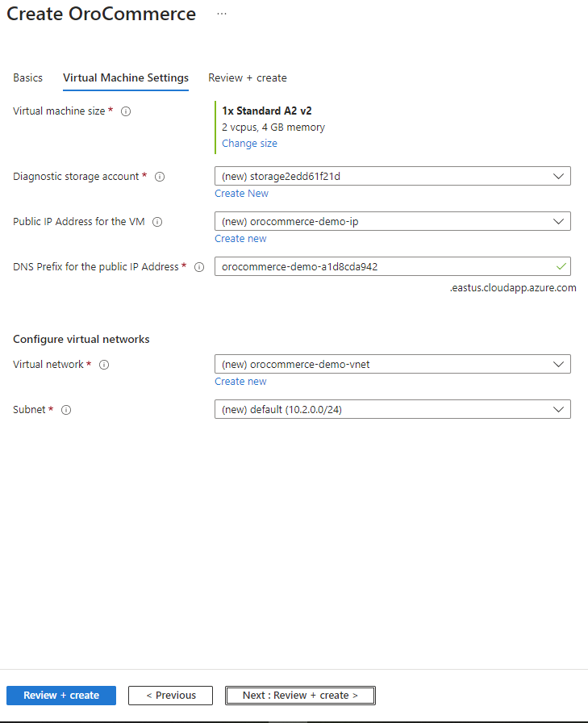The image size is (588, 723).
Task: Click Create New under storage account
Action: click(x=241, y=194)
